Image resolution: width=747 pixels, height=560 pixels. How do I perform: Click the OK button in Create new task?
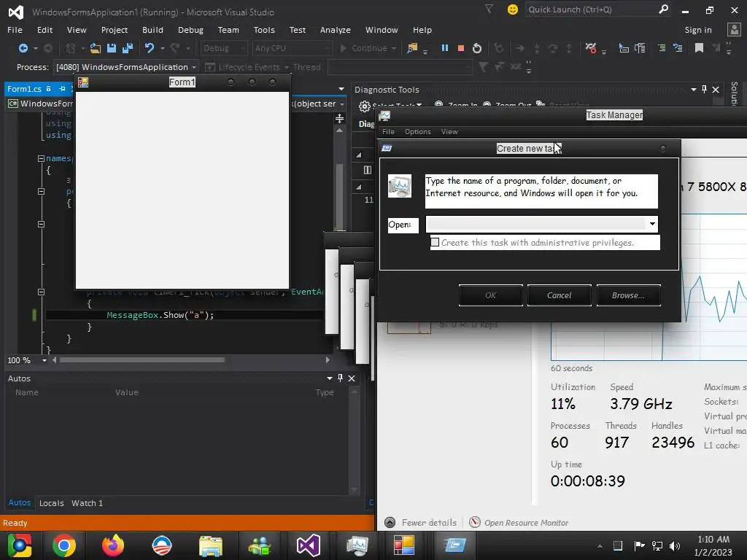pos(491,295)
